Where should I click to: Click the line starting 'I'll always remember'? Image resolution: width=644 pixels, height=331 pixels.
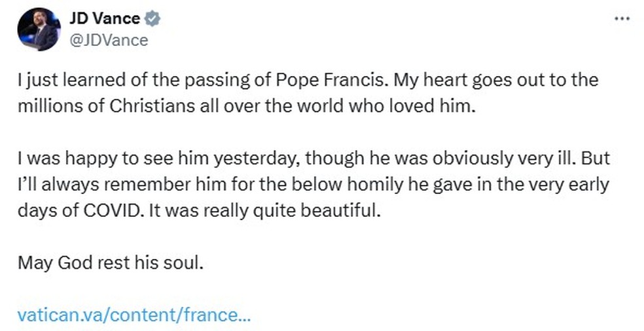[313, 185]
